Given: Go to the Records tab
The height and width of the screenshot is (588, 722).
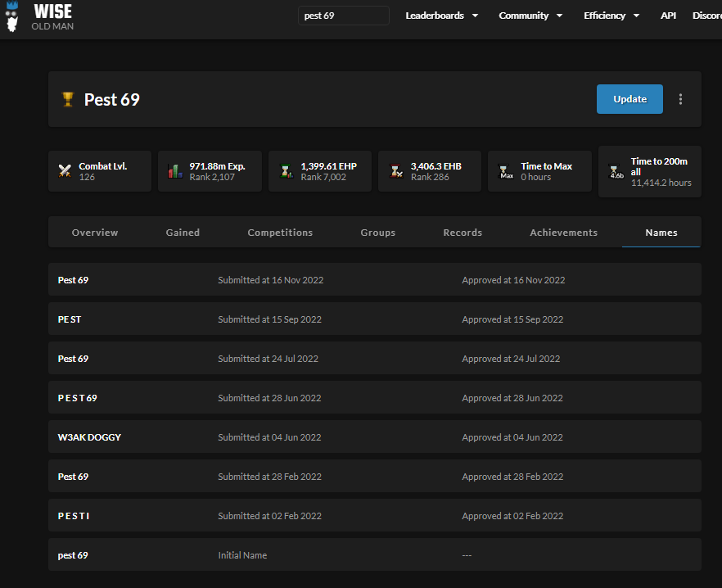Looking at the screenshot, I should click(x=463, y=233).
